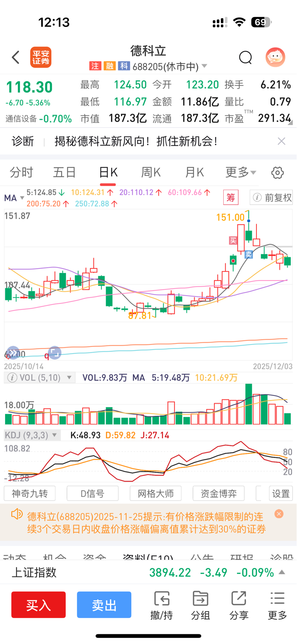
Task: Tap the speaker announcement icon
Action: tap(17, 514)
